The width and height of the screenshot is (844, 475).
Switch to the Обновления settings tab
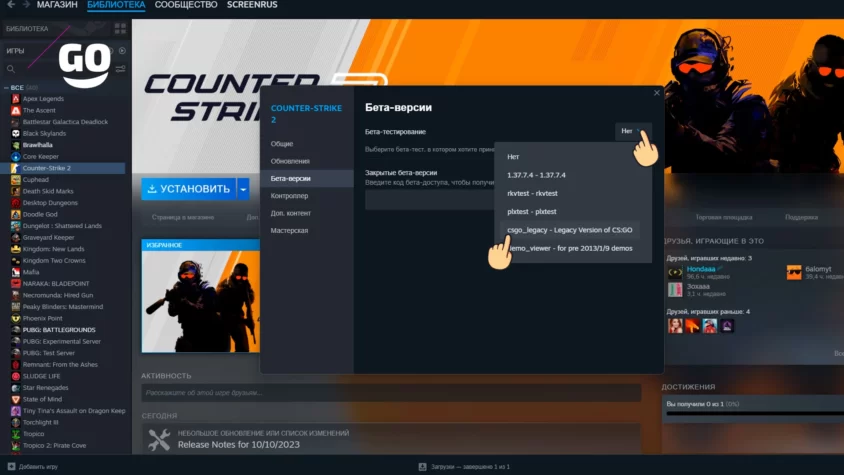[x=290, y=161]
